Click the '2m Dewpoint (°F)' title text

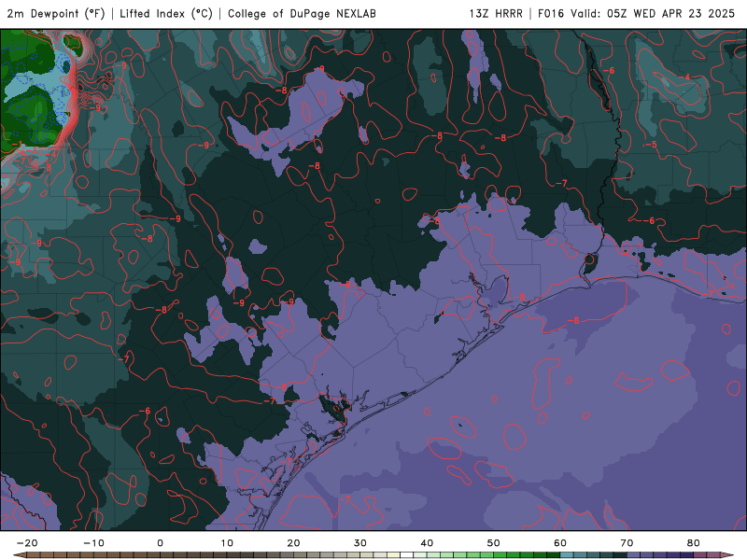[56, 13]
